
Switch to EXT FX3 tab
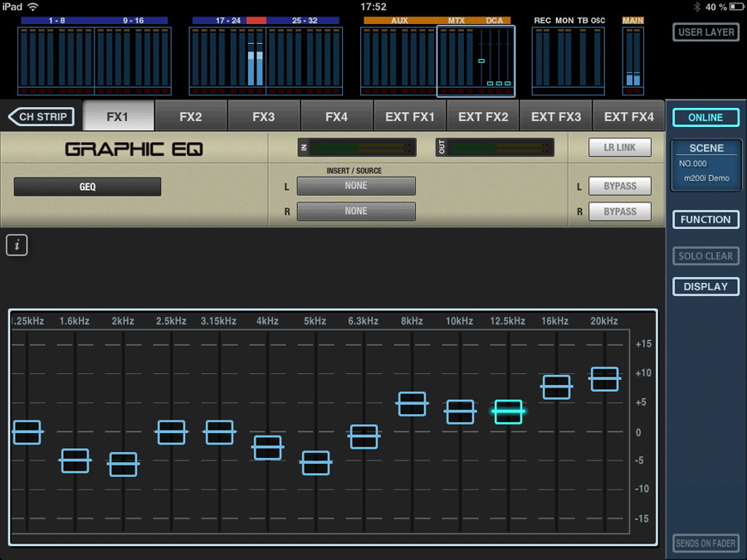pos(556,117)
